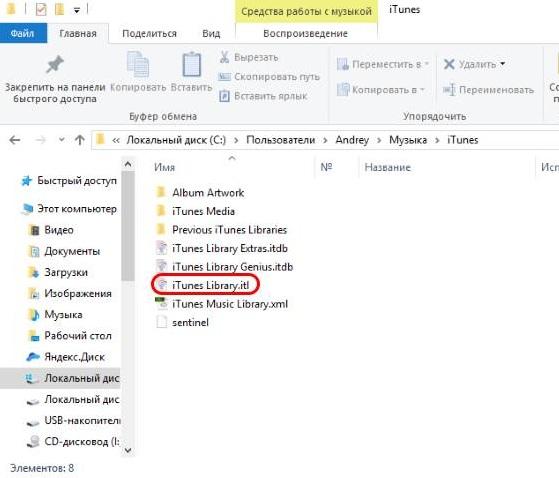
Task: Select the iTunes Library Extras.itdb file
Action: click(230, 248)
